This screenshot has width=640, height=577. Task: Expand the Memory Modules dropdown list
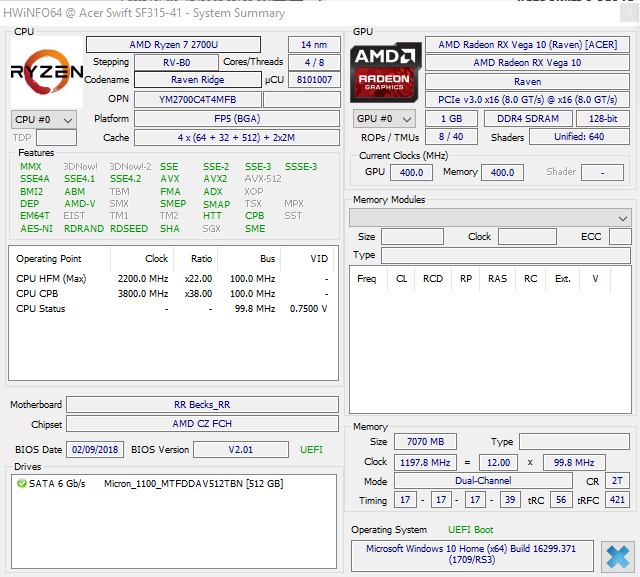tap(490, 218)
